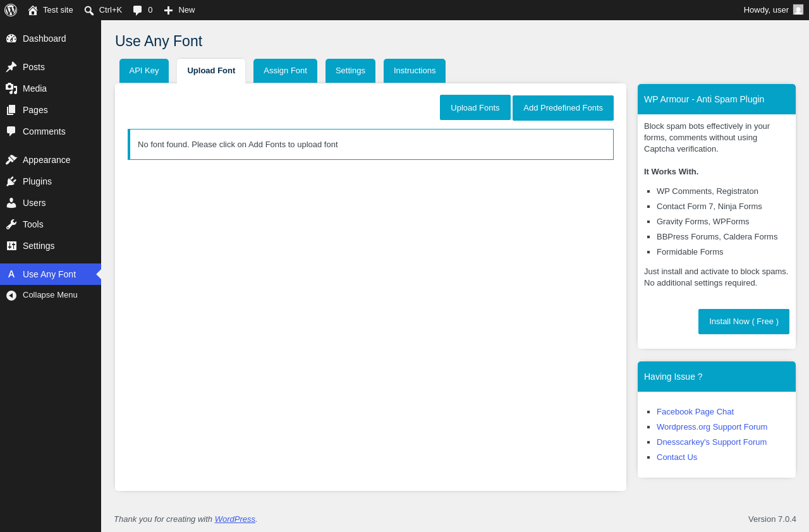Open Dnesscarkey's Support Forum link

pos(712,442)
